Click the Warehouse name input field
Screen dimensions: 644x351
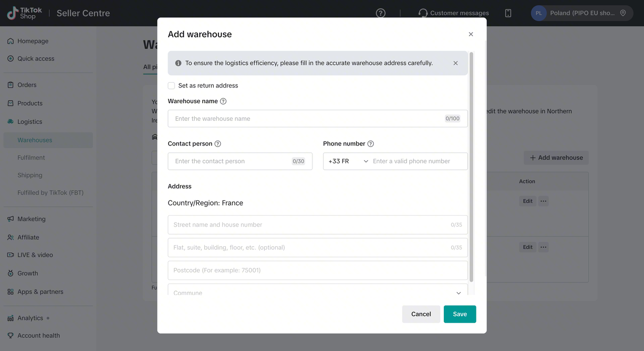pyautogui.click(x=317, y=118)
